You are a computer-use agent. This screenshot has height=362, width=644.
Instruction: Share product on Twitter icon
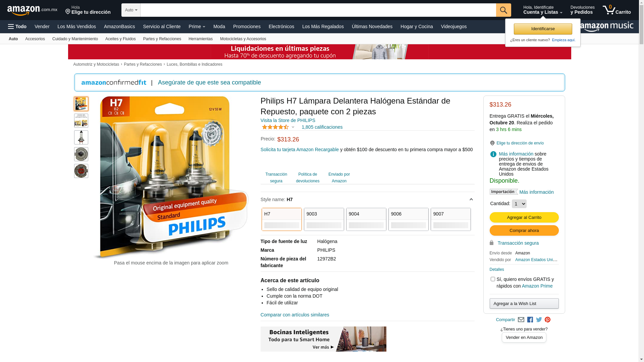click(539, 320)
